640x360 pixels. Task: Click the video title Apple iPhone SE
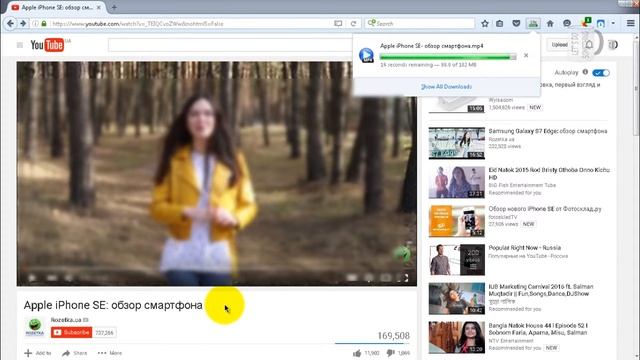coord(113,305)
